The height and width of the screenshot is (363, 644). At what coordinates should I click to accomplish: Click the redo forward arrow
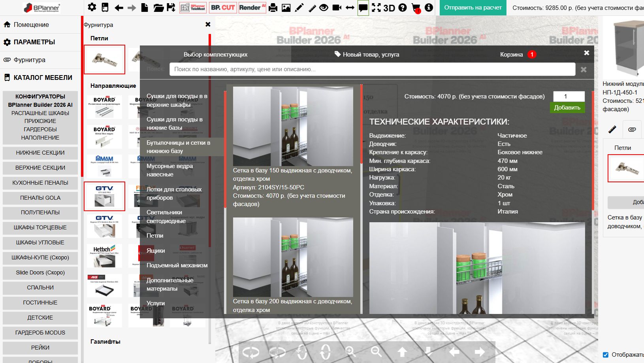pyautogui.click(x=132, y=8)
